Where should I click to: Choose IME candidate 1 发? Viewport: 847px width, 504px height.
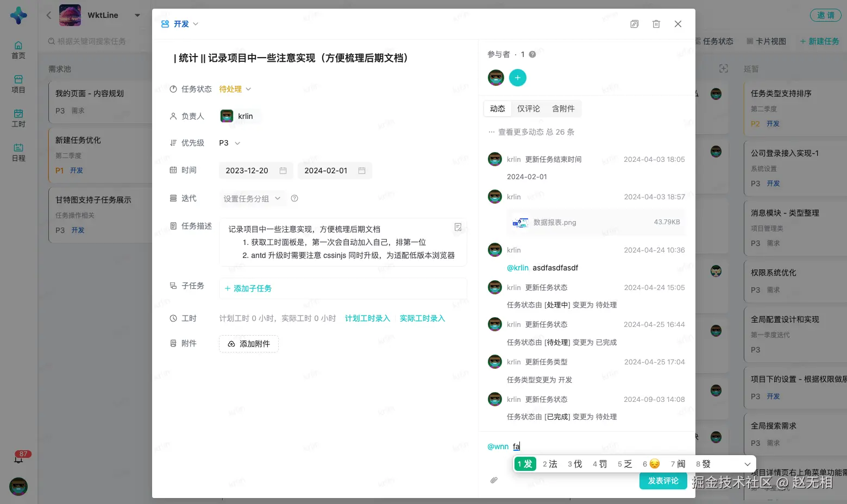tap(525, 464)
